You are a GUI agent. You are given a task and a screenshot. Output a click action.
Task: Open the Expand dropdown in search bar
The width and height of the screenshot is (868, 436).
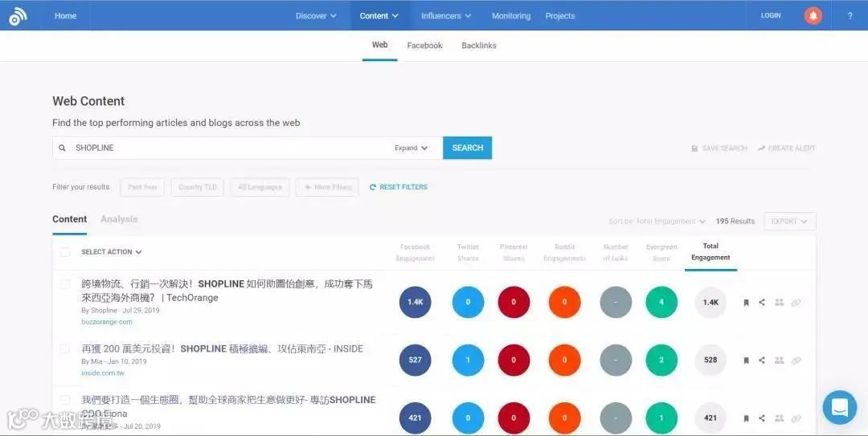point(411,148)
